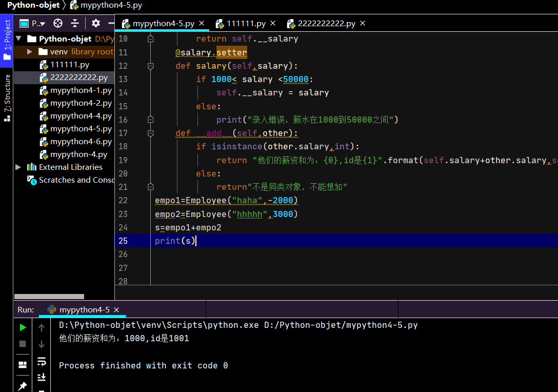Click the python.exe command line in console
Viewport: 558px width, 392px height.
(238, 325)
